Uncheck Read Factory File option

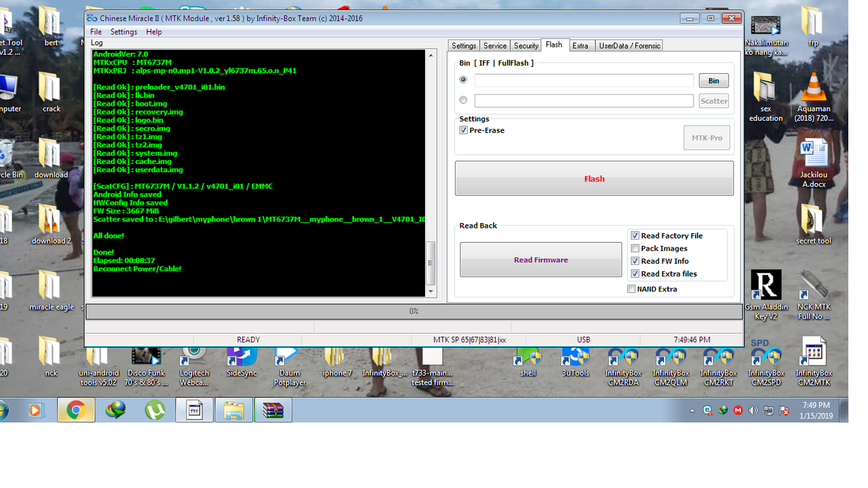pos(635,236)
